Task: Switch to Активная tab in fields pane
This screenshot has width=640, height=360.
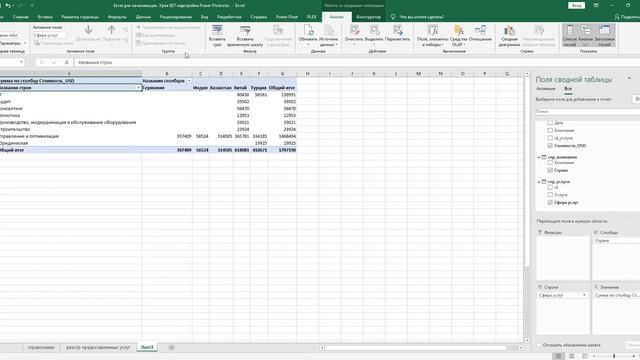Action: tap(545, 89)
